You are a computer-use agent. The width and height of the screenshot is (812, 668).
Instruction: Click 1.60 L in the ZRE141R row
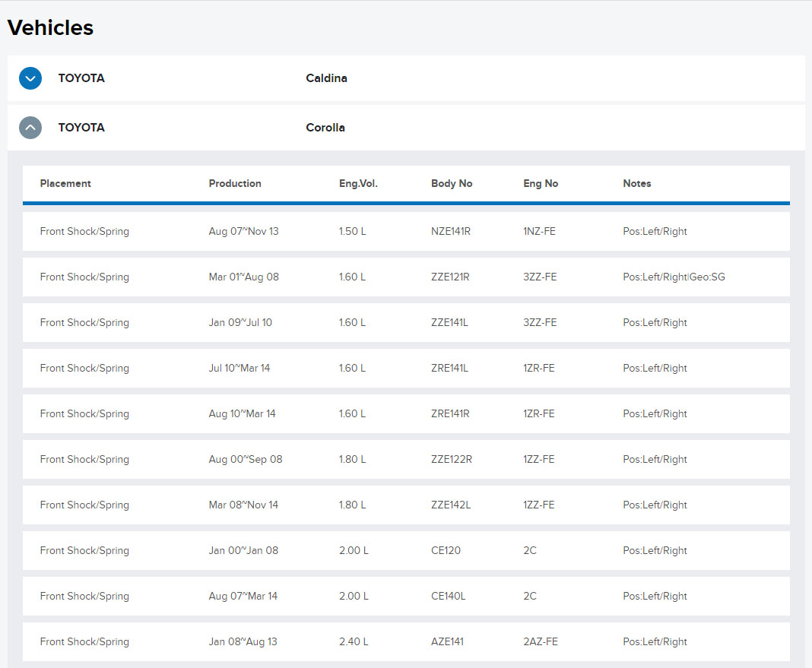pyautogui.click(x=352, y=413)
